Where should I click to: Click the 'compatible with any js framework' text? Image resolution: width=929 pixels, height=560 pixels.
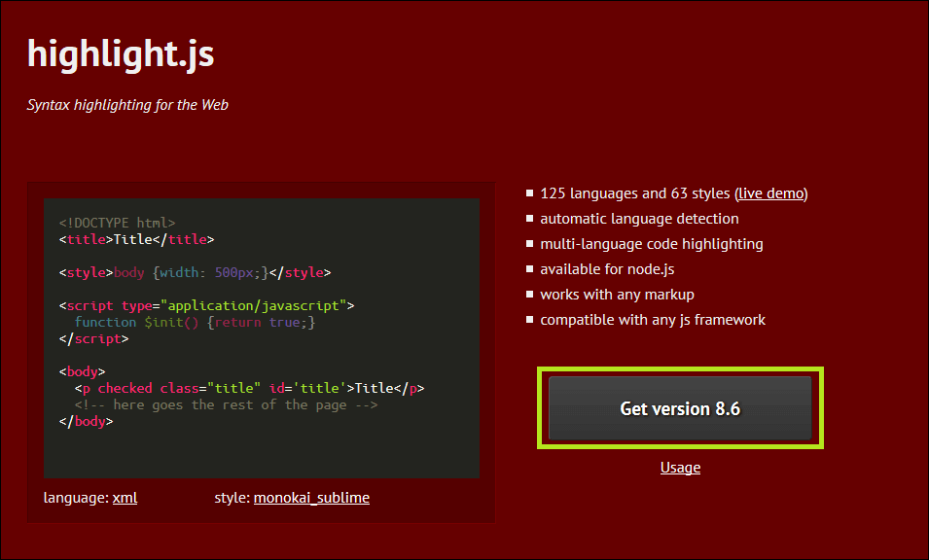tap(653, 320)
